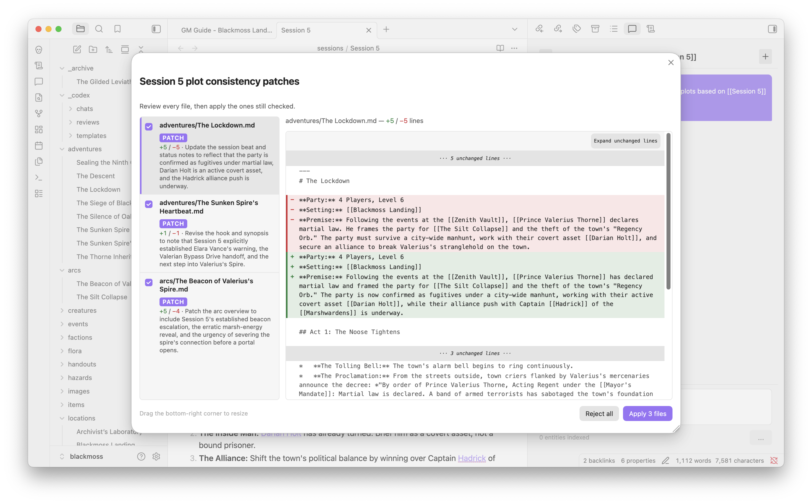812x504 pixels.
Task: Open vault settings gear icon
Action: click(x=156, y=456)
